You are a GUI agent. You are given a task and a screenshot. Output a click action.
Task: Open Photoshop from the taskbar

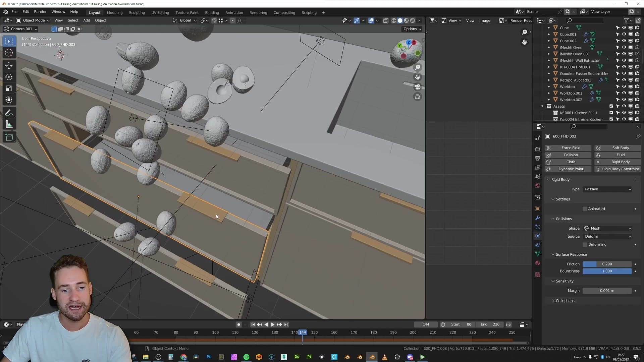click(209, 357)
